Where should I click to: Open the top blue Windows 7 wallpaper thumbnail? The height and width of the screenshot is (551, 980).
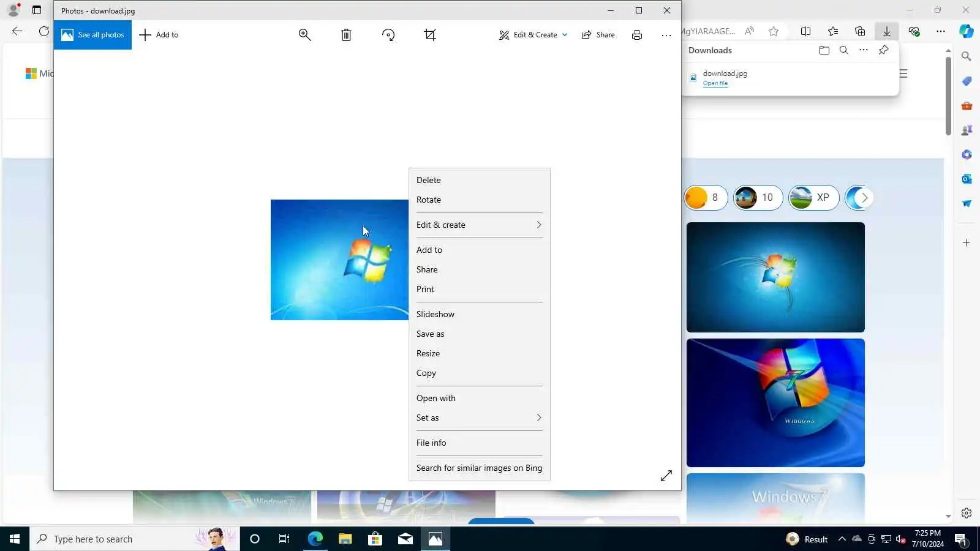click(x=775, y=277)
